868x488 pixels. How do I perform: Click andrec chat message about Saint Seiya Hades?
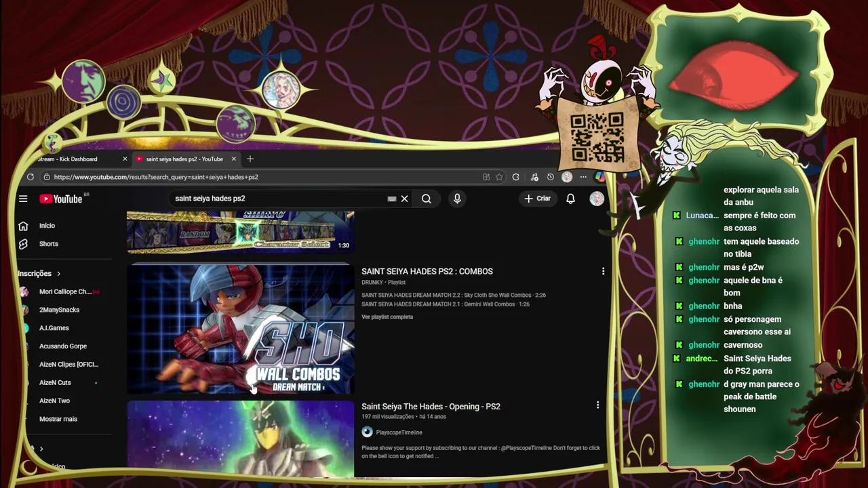[x=757, y=365]
